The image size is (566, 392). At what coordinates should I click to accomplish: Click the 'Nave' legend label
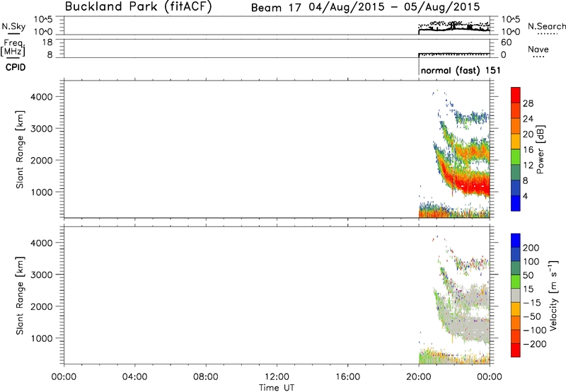(538, 49)
